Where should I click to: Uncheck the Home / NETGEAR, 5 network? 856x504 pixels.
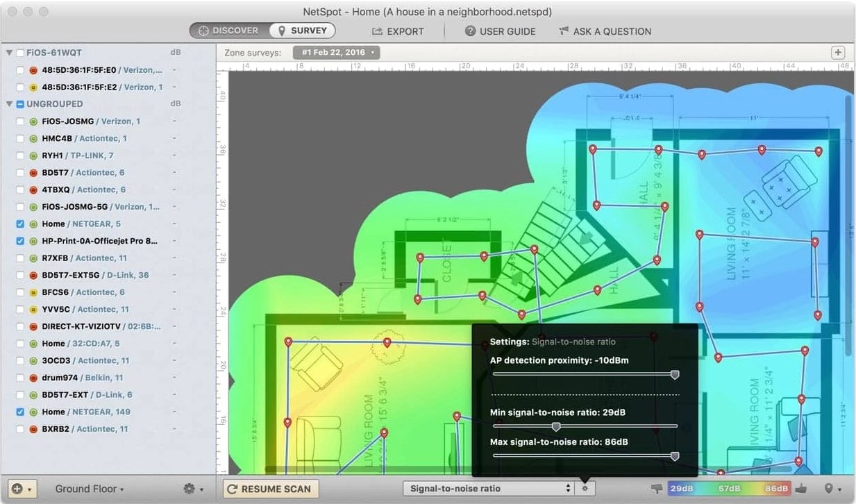(20, 224)
